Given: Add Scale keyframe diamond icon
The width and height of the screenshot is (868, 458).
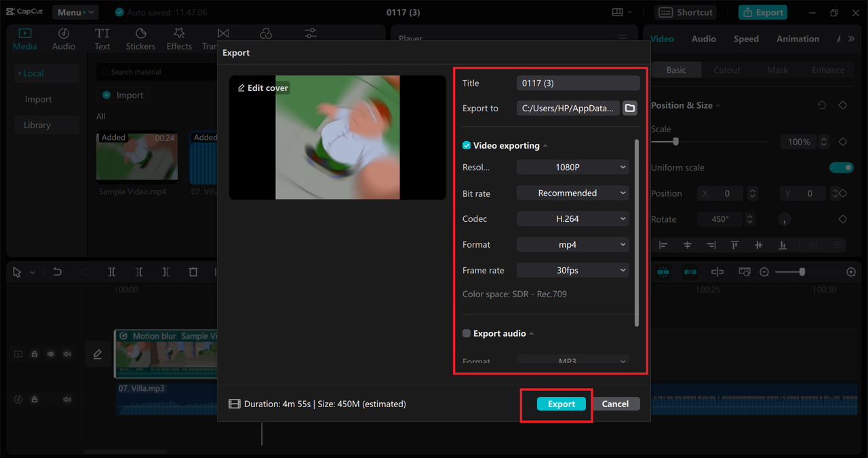Looking at the screenshot, I should [843, 142].
